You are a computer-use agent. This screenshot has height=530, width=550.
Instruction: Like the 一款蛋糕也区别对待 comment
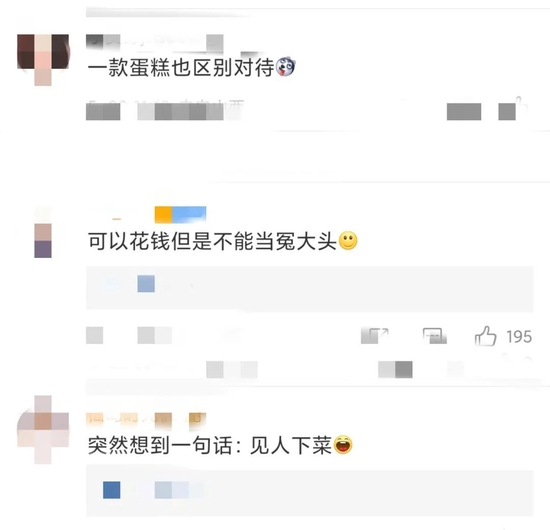pos(513,109)
